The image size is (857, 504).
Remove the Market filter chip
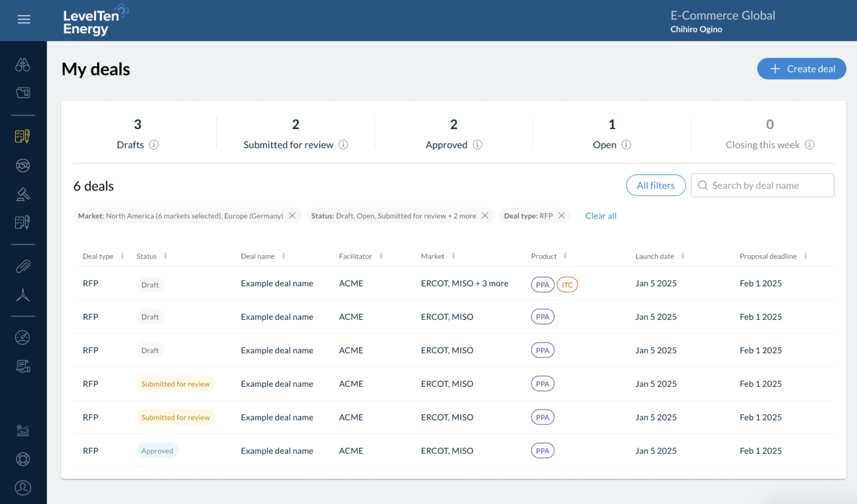292,216
